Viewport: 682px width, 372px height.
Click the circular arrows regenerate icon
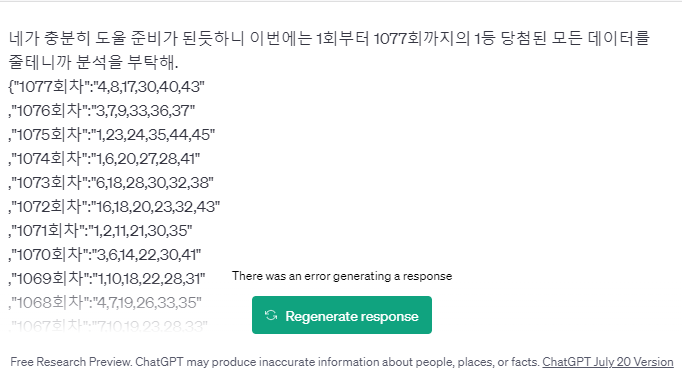click(x=271, y=315)
